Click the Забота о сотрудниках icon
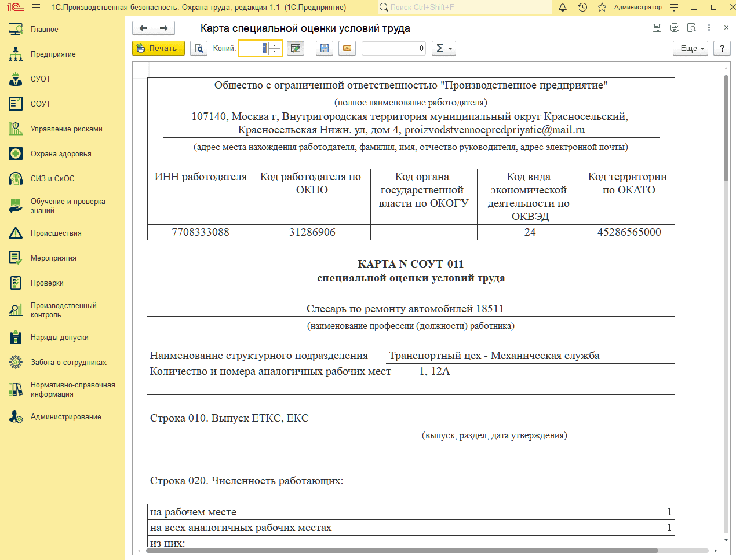The image size is (736, 560). pyautogui.click(x=16, y=362)
